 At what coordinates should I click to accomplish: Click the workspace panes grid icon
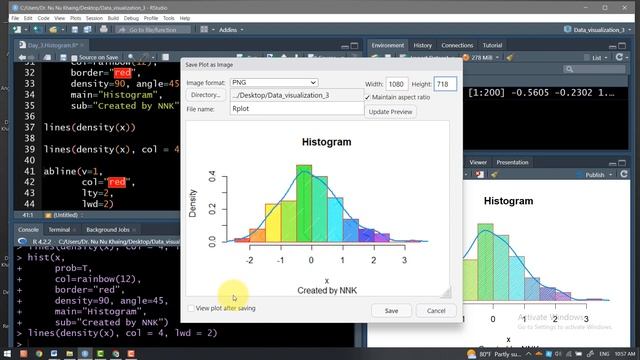tap(204, 29)
